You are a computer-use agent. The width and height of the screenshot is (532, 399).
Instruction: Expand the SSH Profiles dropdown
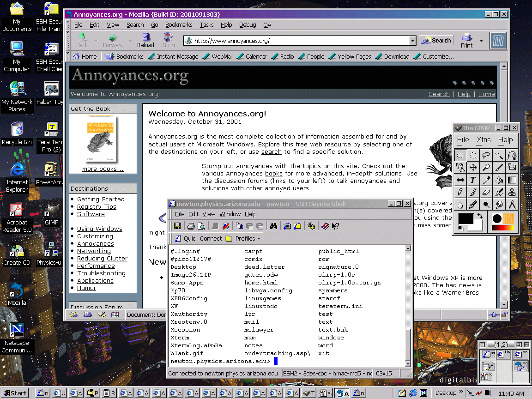(259, 238)
